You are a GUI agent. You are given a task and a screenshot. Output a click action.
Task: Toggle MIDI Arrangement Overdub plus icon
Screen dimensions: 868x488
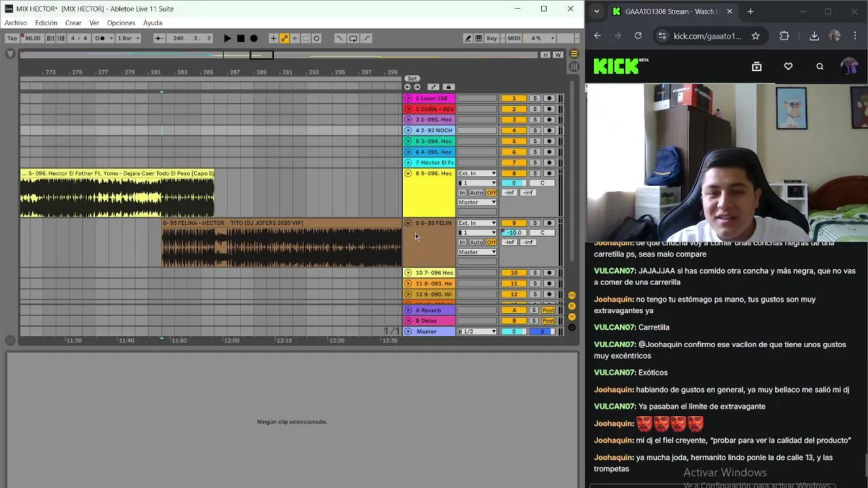[x=273, y=39]
